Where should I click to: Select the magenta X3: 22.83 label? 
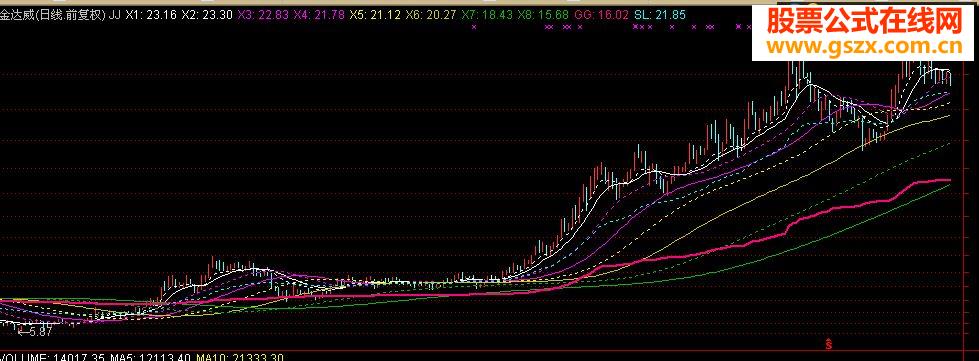coord(264,15)
